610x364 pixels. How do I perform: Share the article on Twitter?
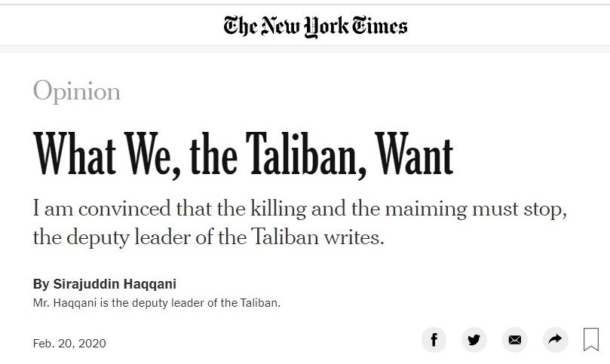pyautogui.click(x=474, y=340)
